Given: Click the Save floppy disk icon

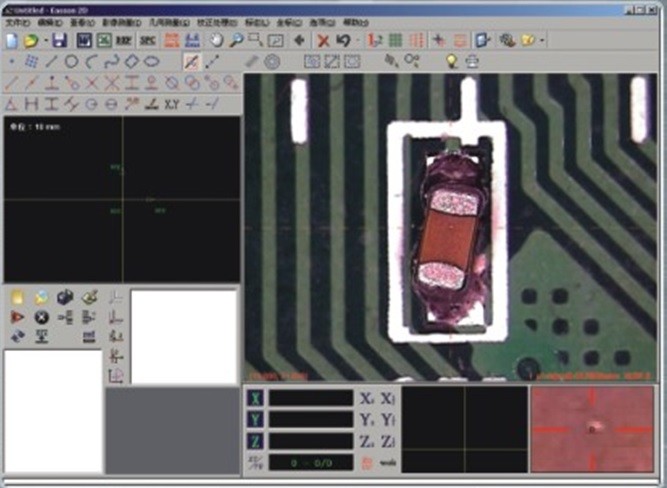Looking at the screenshot, I should coord(59,40).
